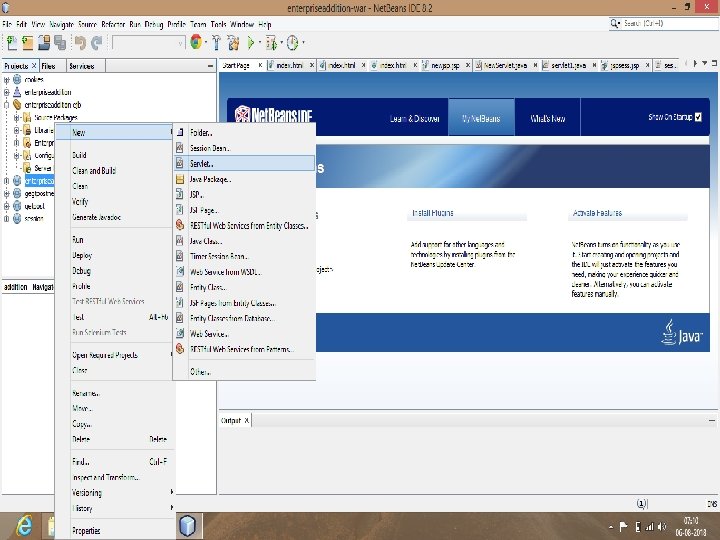Select Entity Class in New submenu
720x540 pixels.
coord(244,287)
